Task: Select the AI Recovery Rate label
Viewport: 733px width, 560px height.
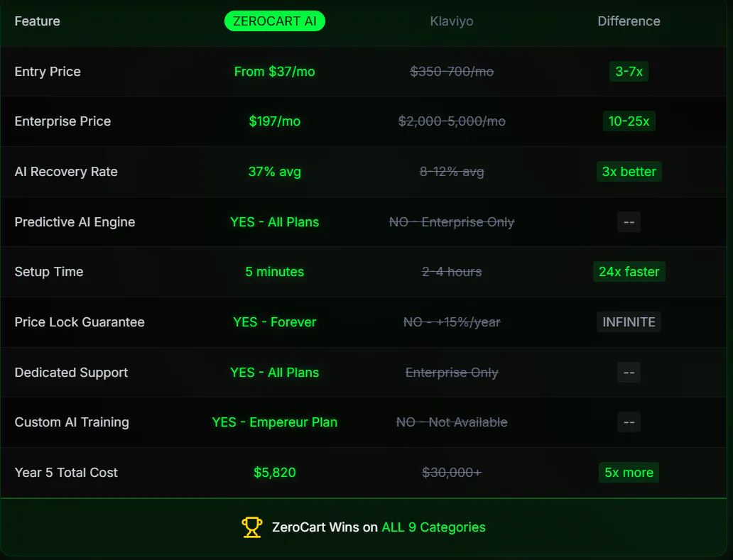Action: click(x=66, y=172)
